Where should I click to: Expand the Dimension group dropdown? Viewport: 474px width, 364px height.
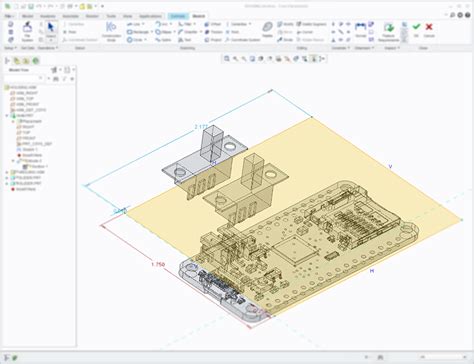[364, 48]
